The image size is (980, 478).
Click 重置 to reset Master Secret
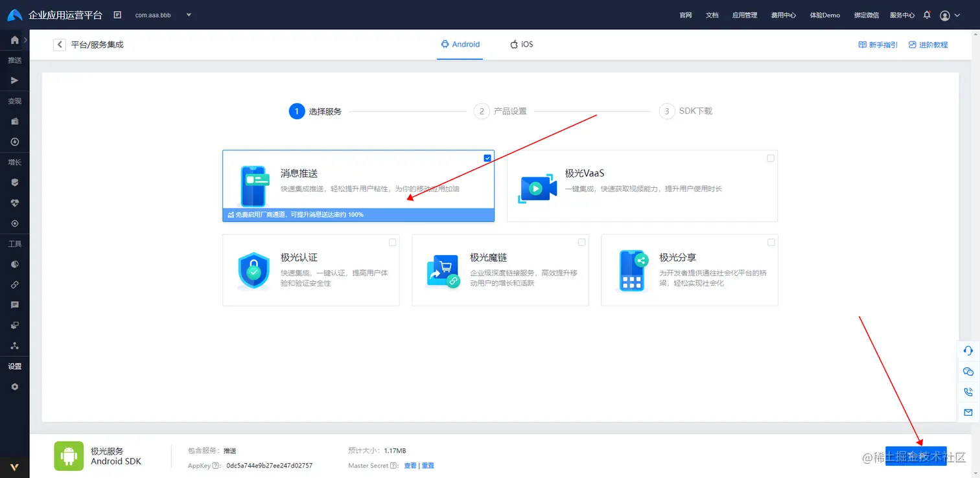[428, 466]
